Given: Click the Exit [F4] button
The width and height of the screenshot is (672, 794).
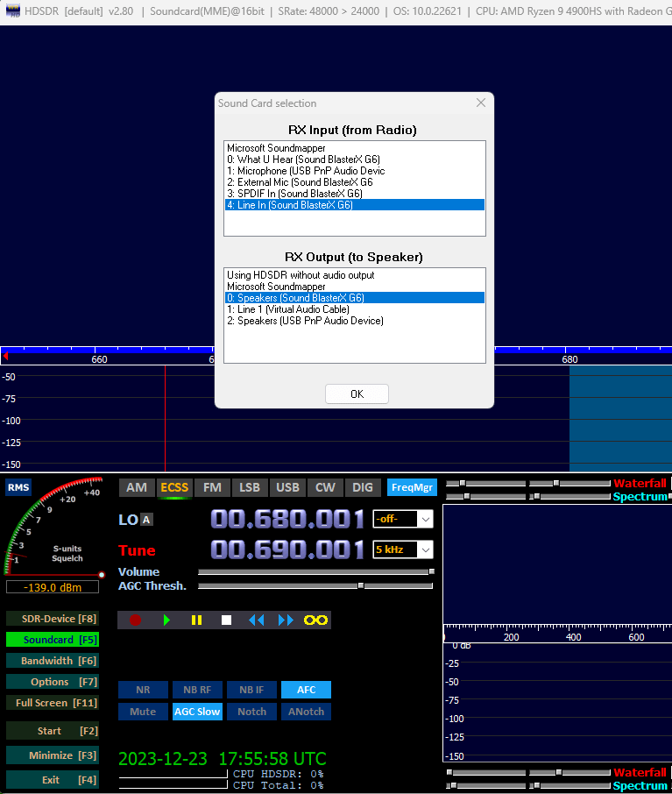Looking at the screenshot, I should tap(53, 780).
